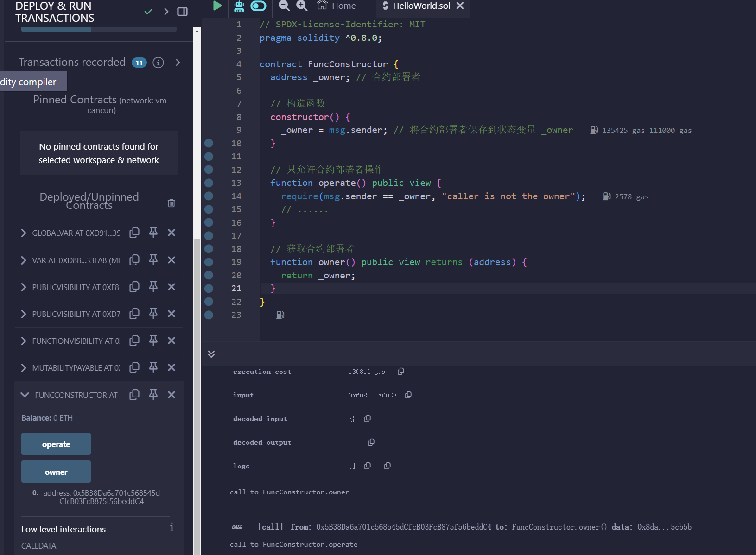Pin the FUNCCONSTRUCTOR contract
Viewport: 756px width, 555px height.
pyautogui.click(x=153, y=395)
